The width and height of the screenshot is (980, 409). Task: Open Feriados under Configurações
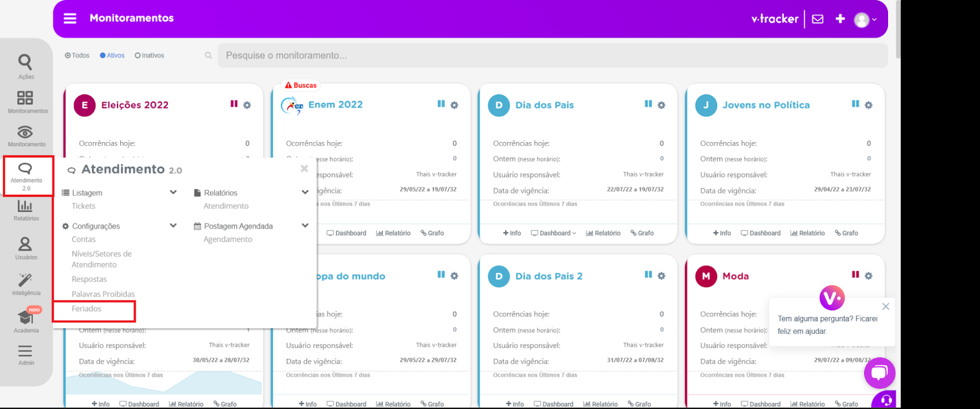click(86, 309)
